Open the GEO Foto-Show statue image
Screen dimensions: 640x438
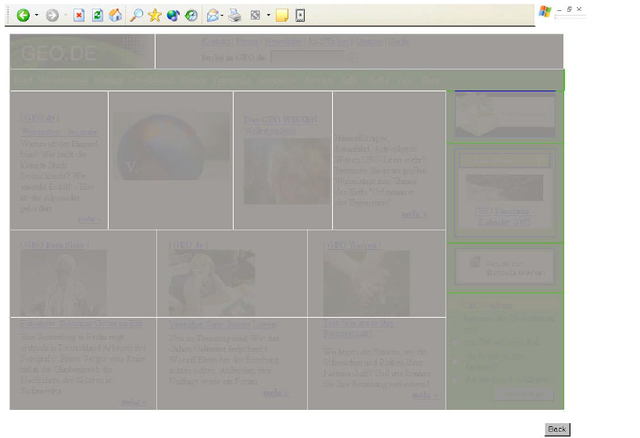tap(63, 283)
